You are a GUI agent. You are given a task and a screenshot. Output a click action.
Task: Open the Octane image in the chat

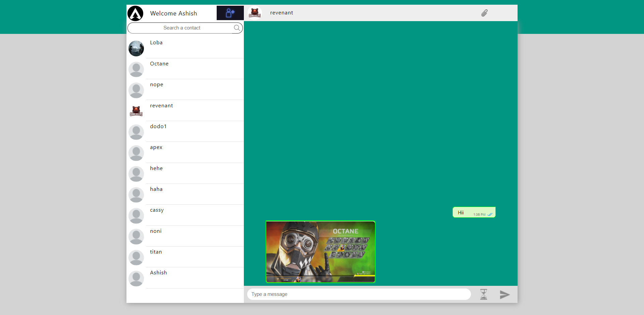[320, 252]
